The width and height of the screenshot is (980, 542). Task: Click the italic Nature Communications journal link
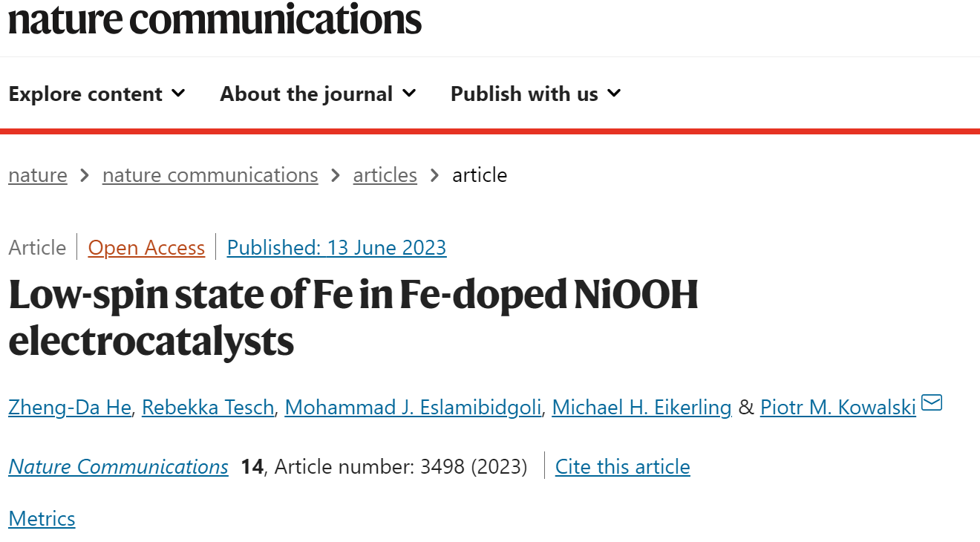point(118,466)
